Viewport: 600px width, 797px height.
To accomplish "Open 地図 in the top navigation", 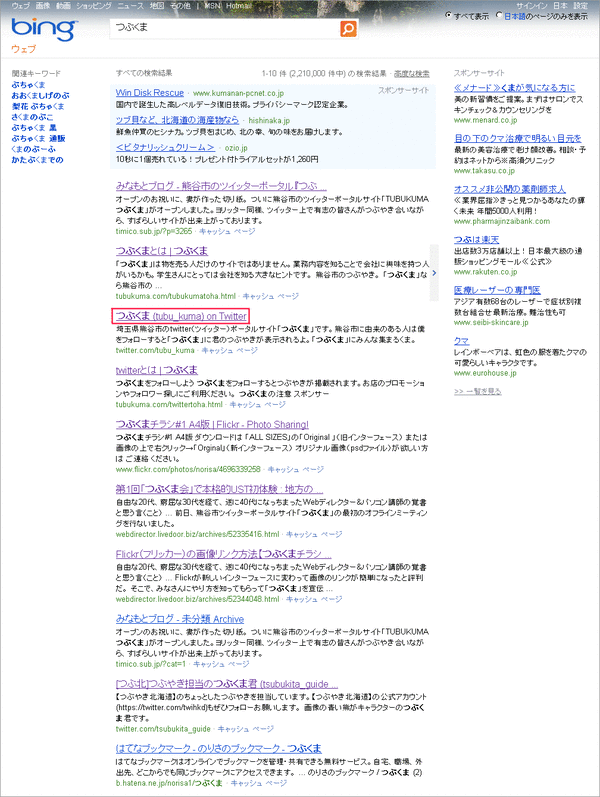I will [157, 6].
